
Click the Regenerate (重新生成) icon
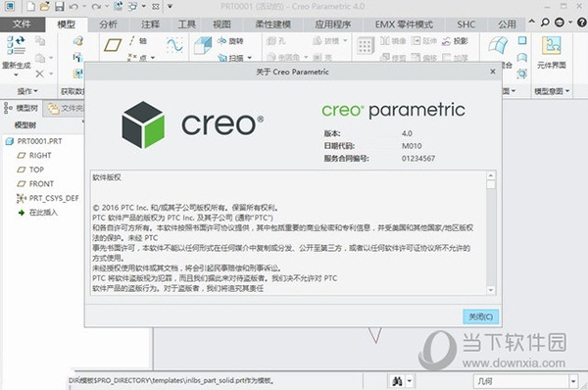click(16, 45)
